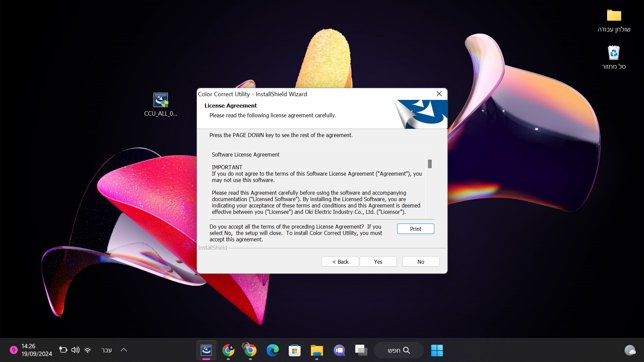This screenshot has width=644, height=362.
Task: Open Microsoft Edge from taskbar
Action: (x=272, y=350)
